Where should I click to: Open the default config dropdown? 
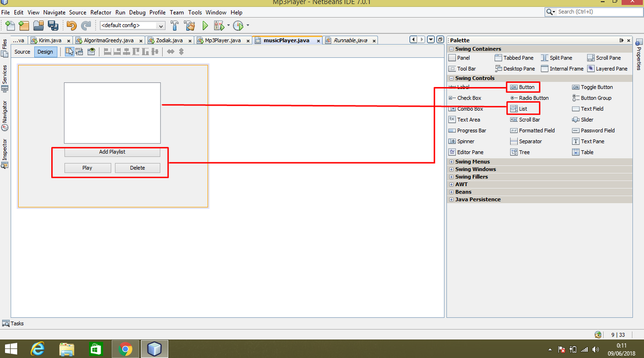coord(162,25)
